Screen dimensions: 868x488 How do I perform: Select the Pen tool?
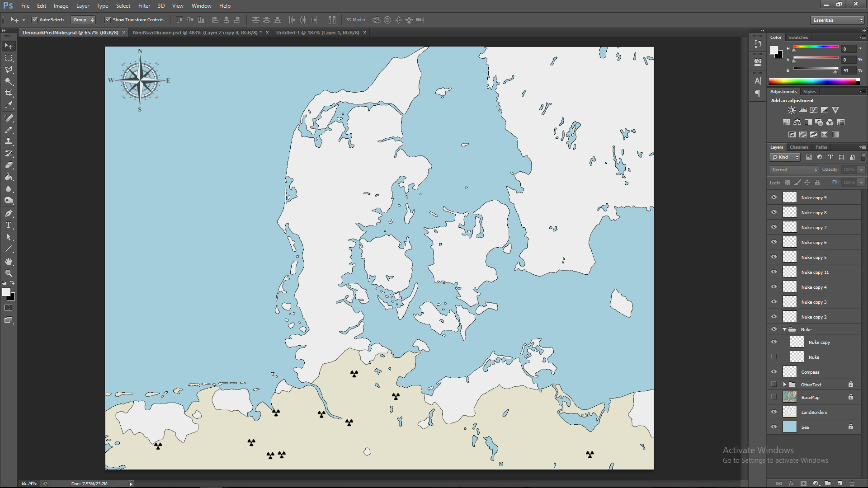[9, 213]
